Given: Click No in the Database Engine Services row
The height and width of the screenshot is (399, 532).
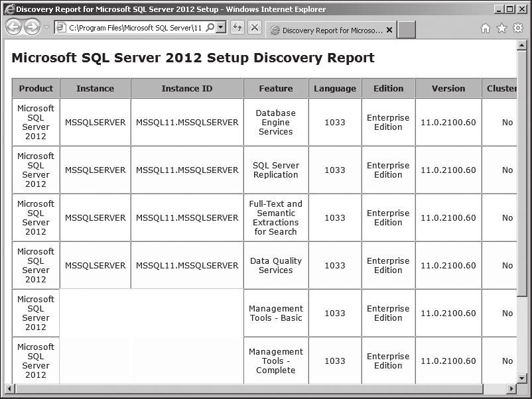Looking at the screenshot, I should 507,123.
